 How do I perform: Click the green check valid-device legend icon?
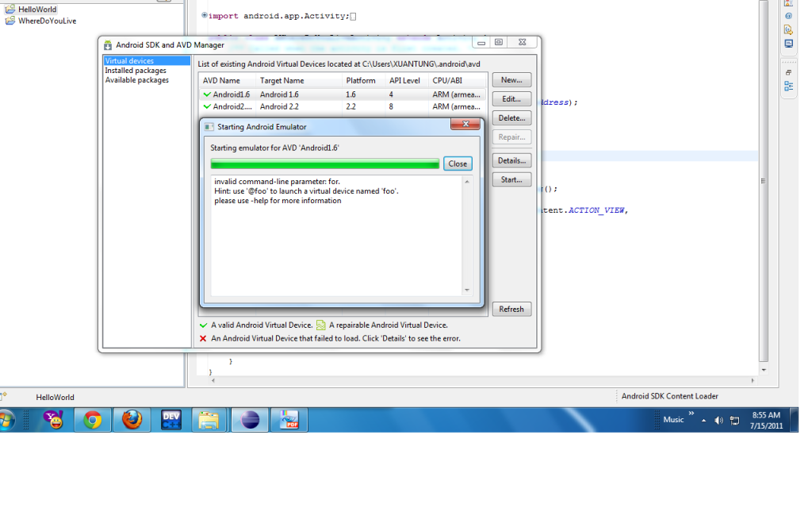pyautogui.click(x=203, y=325)
